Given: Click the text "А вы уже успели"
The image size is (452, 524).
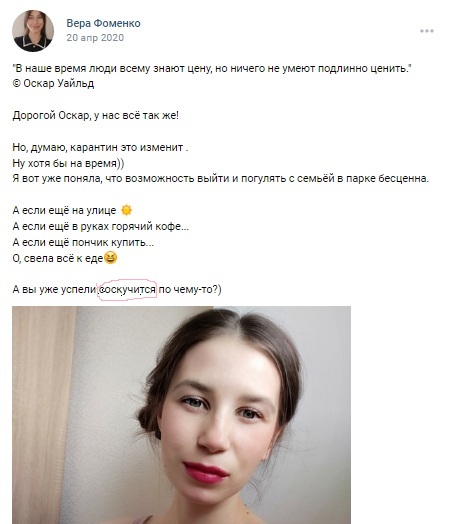Looking at the screenshot, I should (x=54, y=289).
